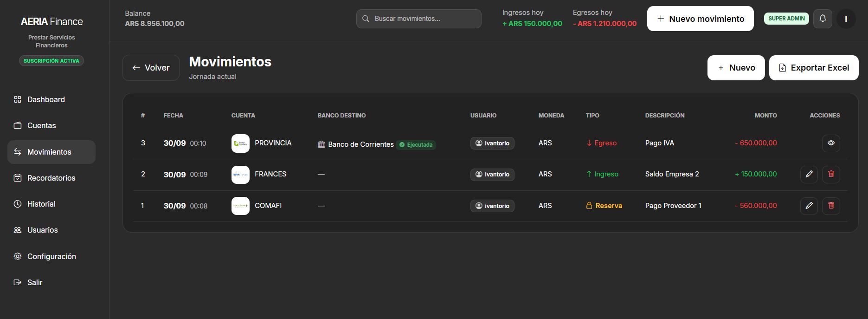
Task: Click the MONEDA column header
Action: pos(551,115)
